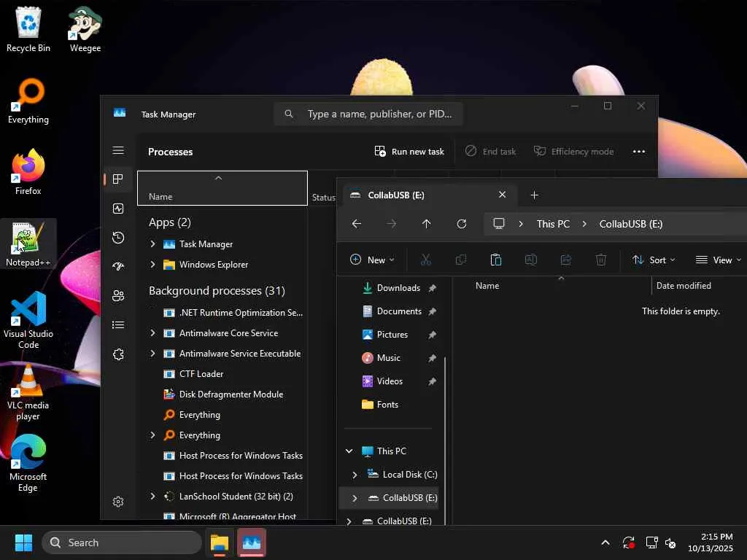Expand Antimalware Core Service row

(x=152, y=332)
